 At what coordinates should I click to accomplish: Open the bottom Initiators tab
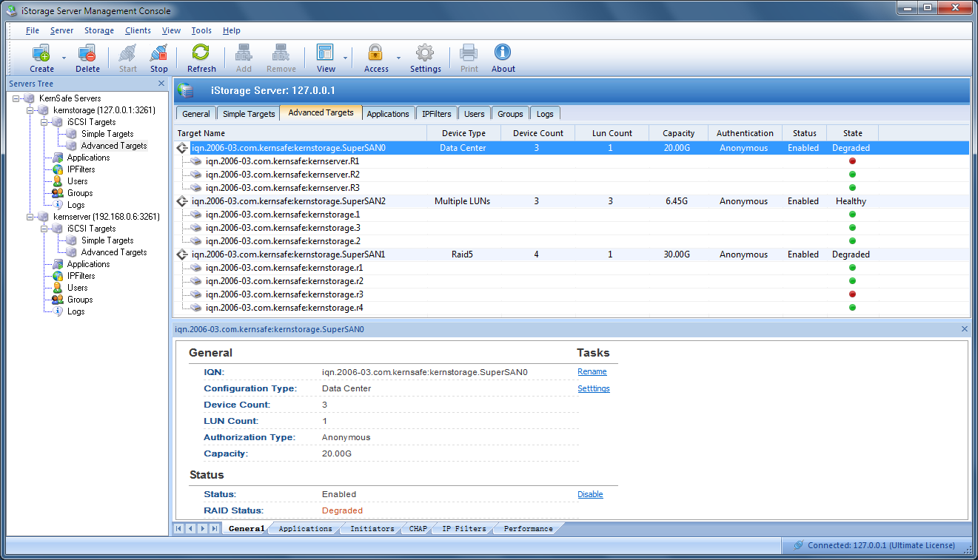372,529
